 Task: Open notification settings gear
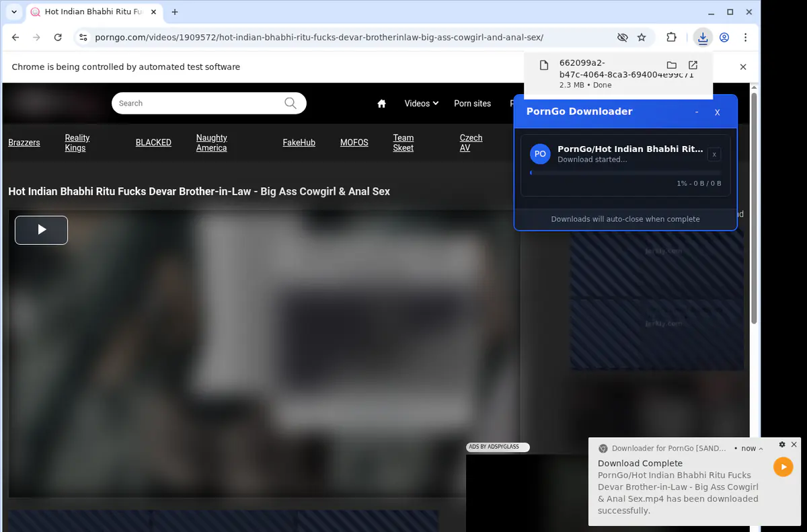[782, 445]
